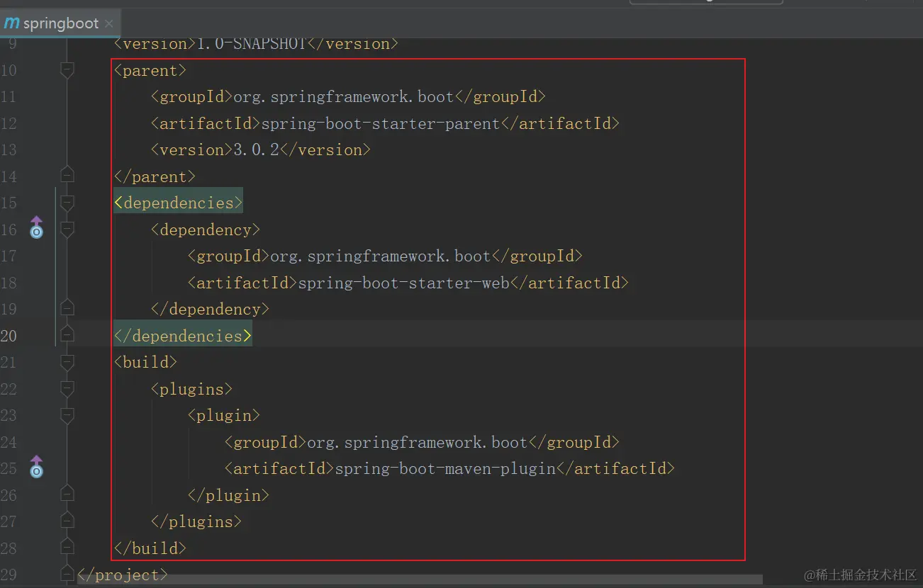
Task: Click the closing dependency tag on line 19
Action: [x=210, y=309]
